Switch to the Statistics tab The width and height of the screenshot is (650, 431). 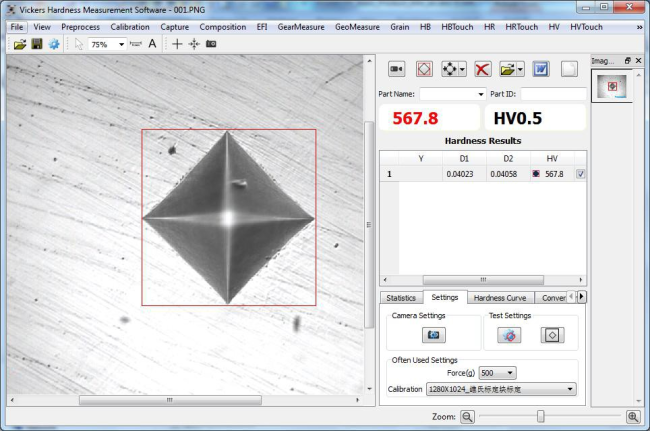pos(401,297)
